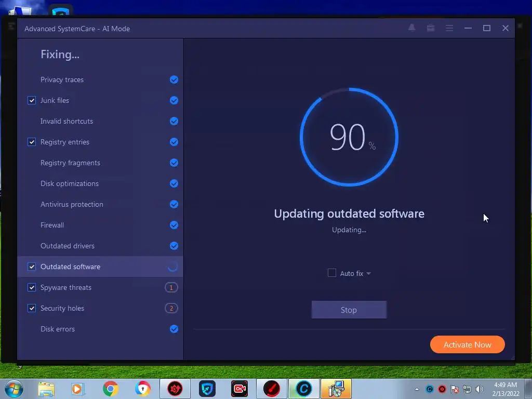The image size is (532, 399).
Task: Select the Registry fragments item
Action: tap(100, 163)
